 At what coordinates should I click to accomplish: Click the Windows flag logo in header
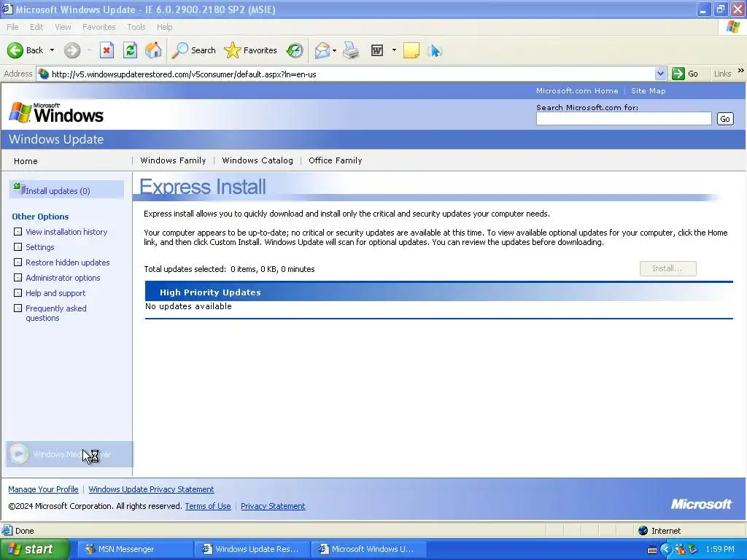(20, 112)
